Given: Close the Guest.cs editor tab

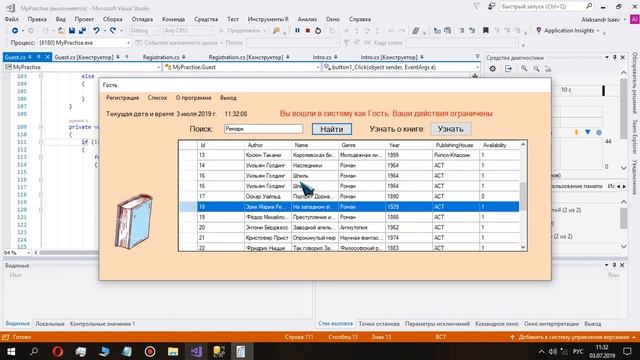Looking at the screenshot, I should [x=47, y=57].
